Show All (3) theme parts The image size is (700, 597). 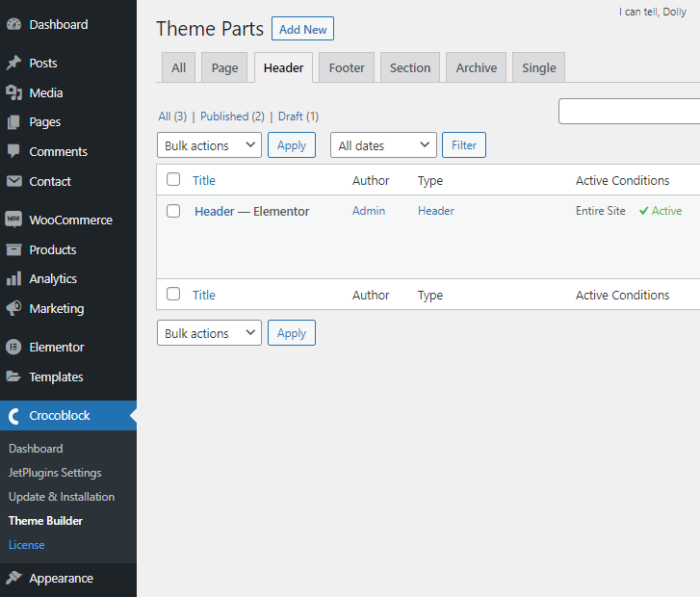(x=172, y=117)
